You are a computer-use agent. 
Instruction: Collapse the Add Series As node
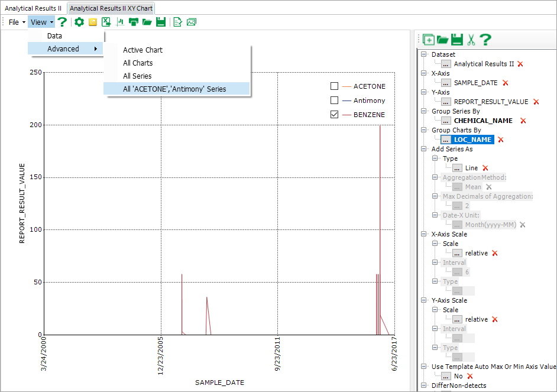point(423,149)
